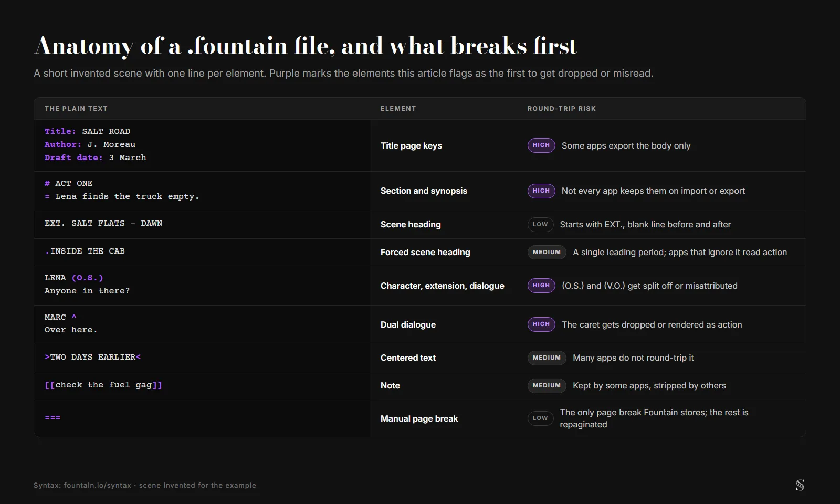Screen dimensions: 840x504
Task: Click 'Character, extension, dialogue' element name
Action: click(443, 286)
